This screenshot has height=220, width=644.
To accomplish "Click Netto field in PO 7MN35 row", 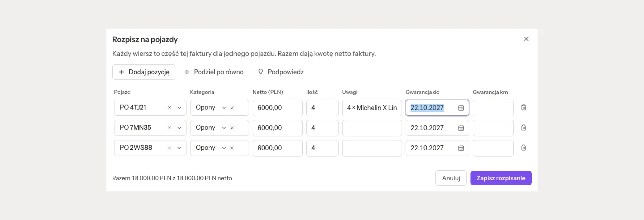I will pyautogui.click(x=278, y=128).
